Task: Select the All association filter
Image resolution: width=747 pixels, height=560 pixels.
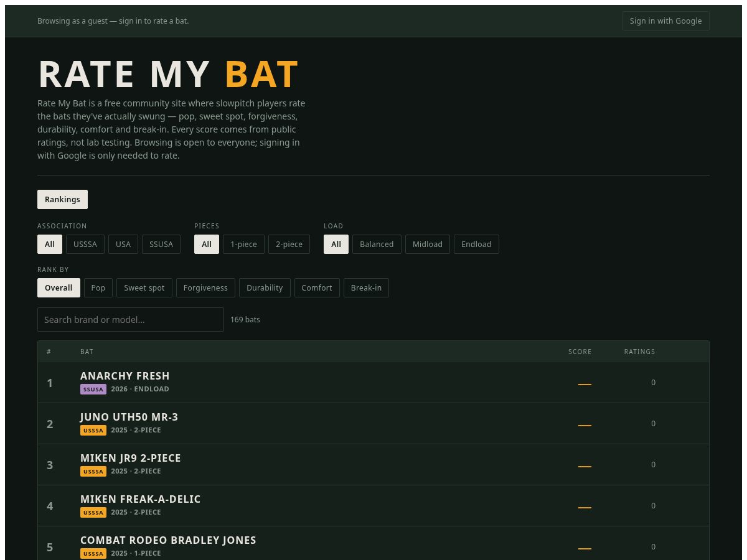Action: (50, 244)
